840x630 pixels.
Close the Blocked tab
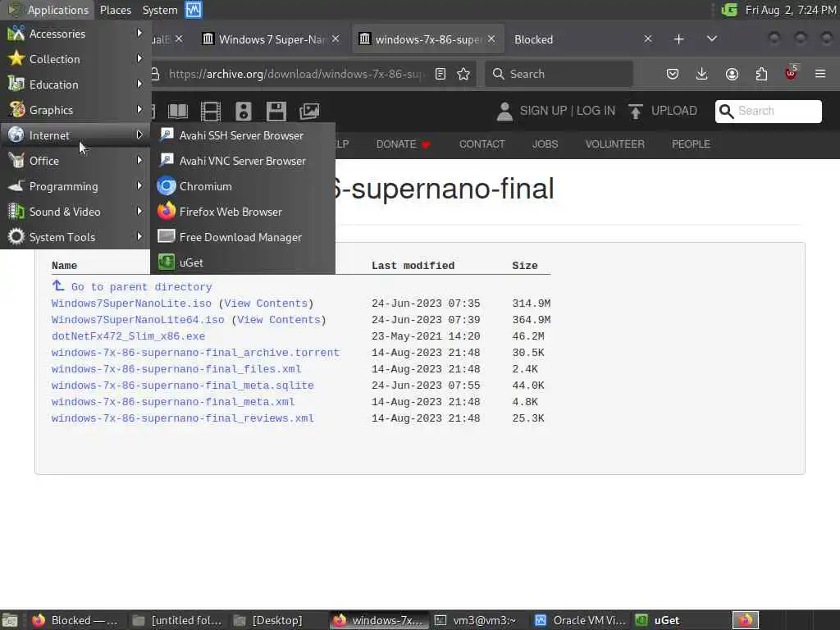point(648,39)
